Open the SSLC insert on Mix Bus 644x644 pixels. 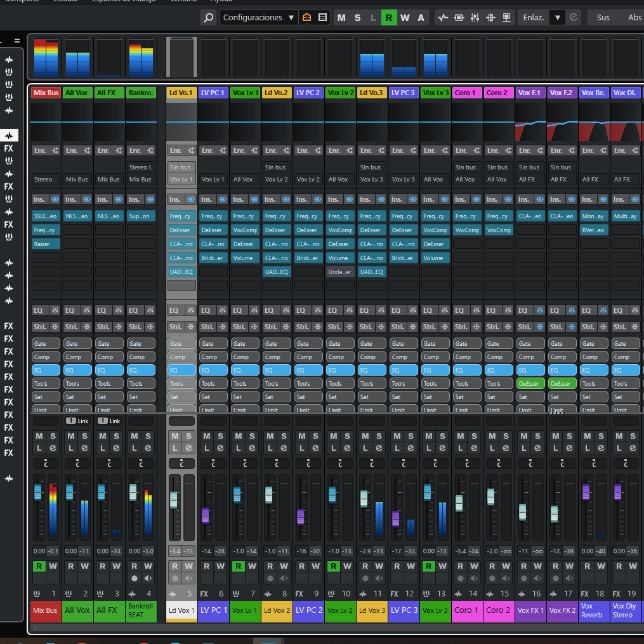click(46, 216)
